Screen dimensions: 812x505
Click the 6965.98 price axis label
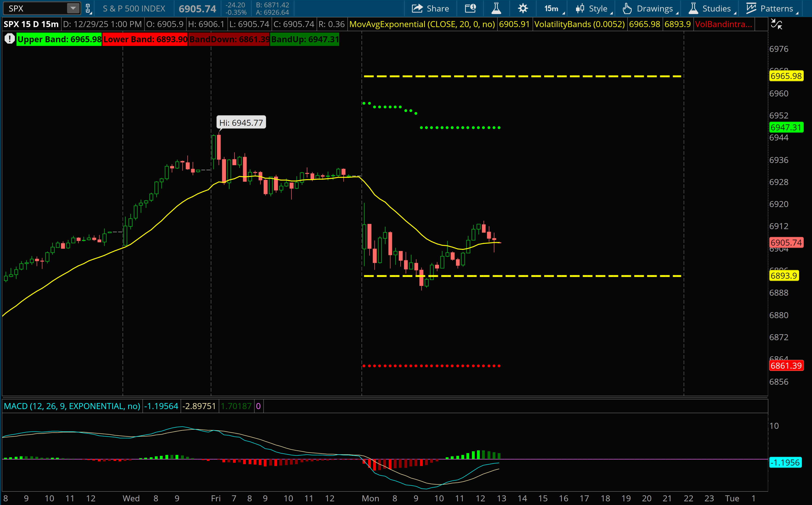click(x=786, y=76)
